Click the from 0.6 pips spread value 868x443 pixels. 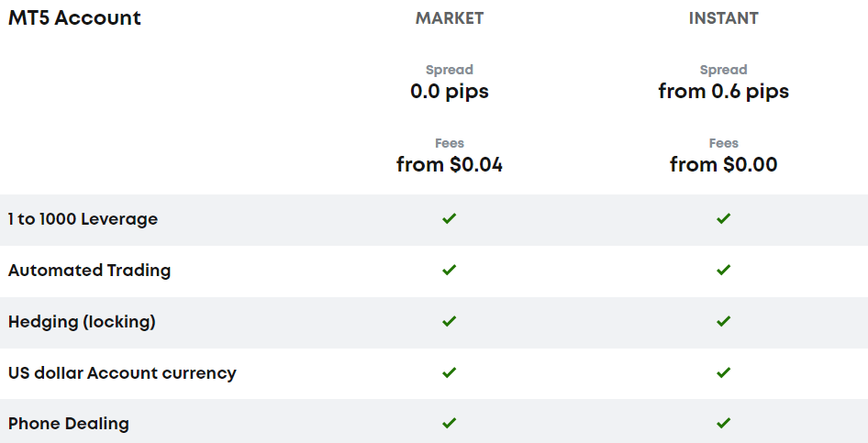click(x=724, y=91)
